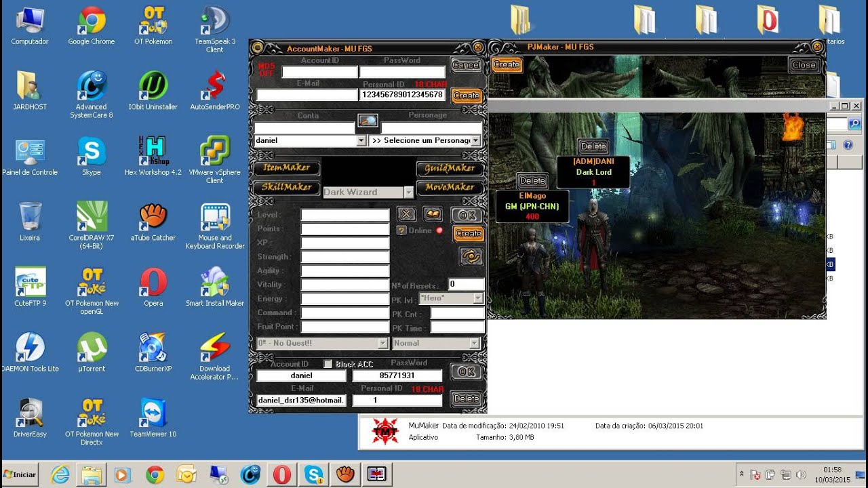This screenshot has height=488, width=868.
Task: Open the MoveMaker section
Action: pyautogui.click(x=450, y=187)
